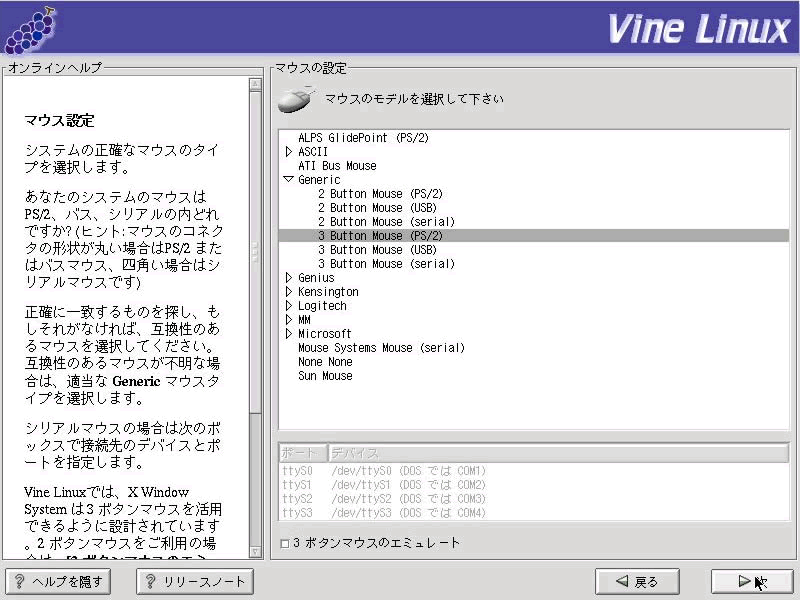Expand the Microsoft mouse group
Image resolution: width=800 pixels, height=600 pixels.
(289, 334)
